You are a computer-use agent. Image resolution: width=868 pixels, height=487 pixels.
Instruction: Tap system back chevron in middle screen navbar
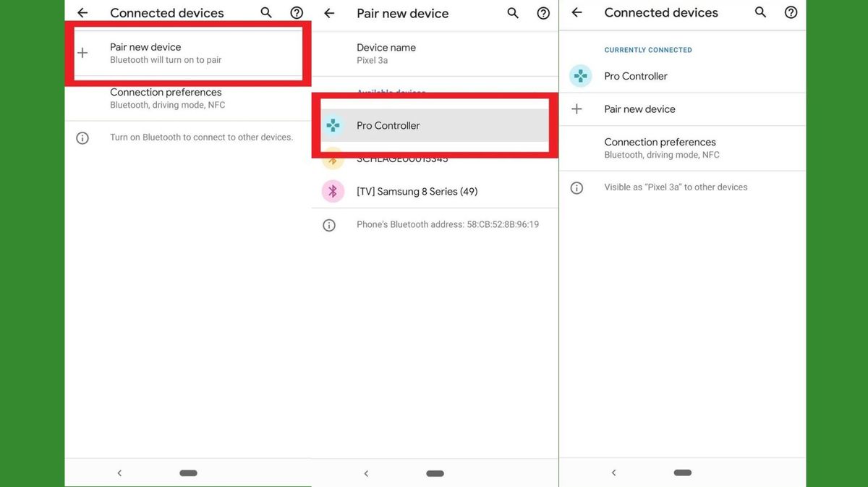(366, 473)
